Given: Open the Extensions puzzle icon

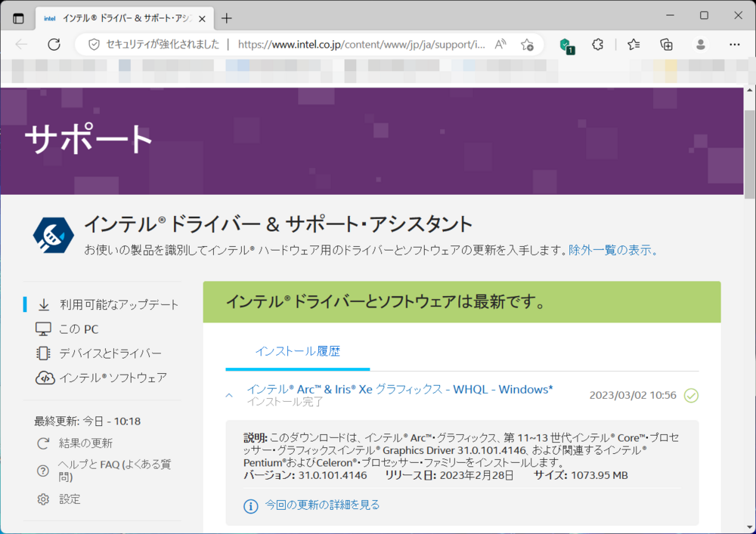Looking at the screenshot, I should point(598,45).
